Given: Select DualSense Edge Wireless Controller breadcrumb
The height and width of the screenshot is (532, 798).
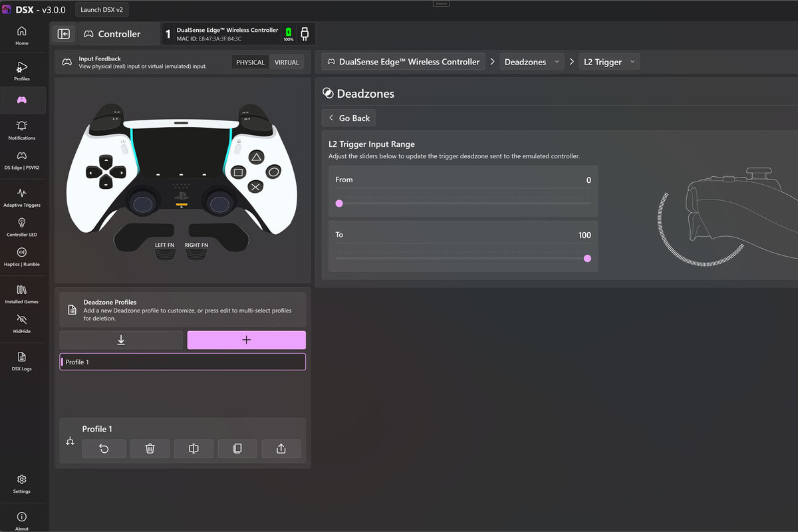Looking at the screenshot, I should coord(404,62).
